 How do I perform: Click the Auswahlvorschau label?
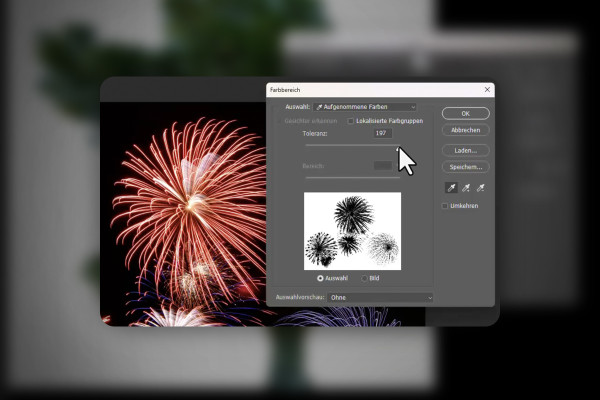pos(300,297)
